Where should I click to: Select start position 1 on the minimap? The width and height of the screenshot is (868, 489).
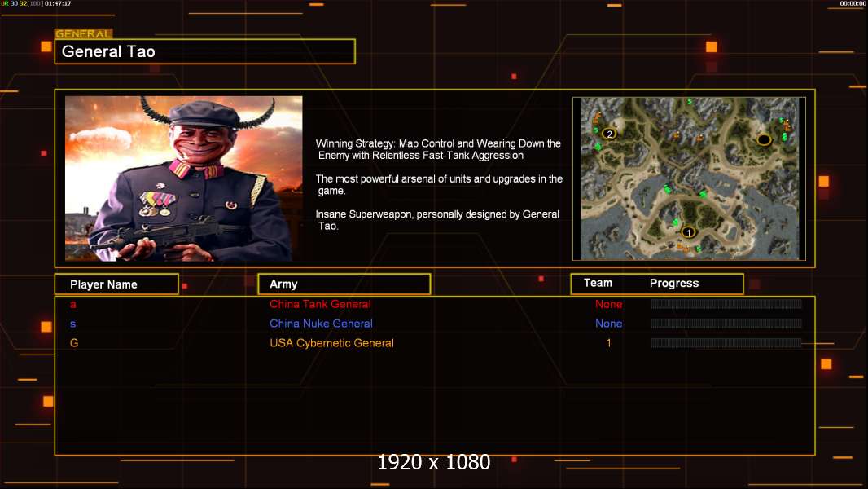(x=688, y=232)
